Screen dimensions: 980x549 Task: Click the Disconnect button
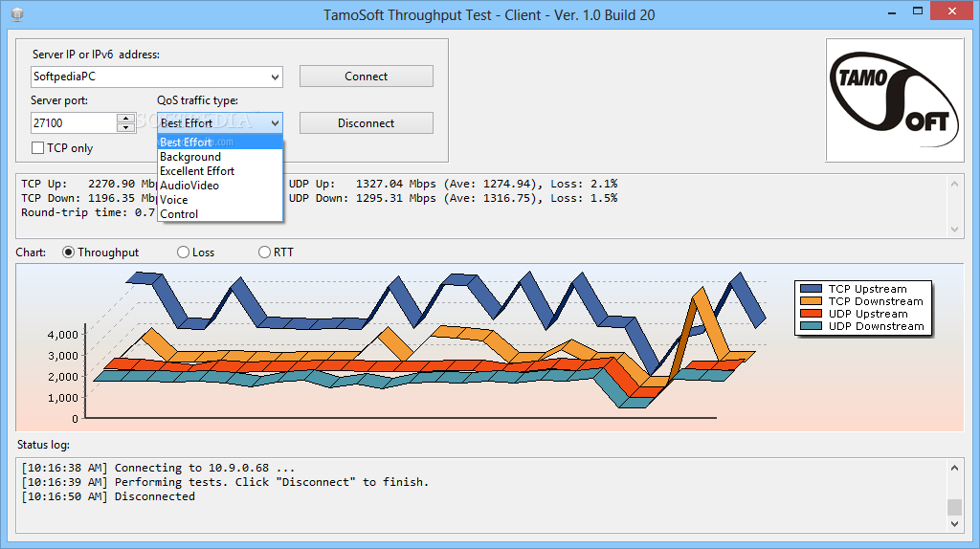click(367, 123)
